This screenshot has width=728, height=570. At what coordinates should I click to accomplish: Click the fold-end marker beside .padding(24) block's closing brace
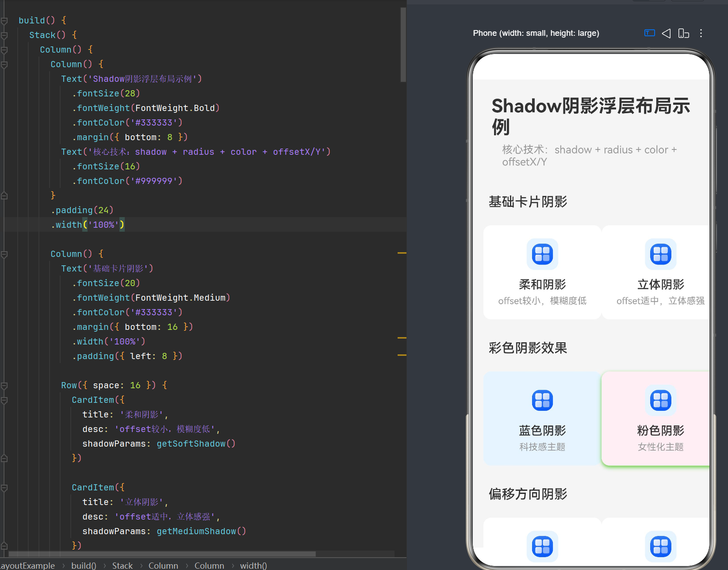click(x=4, y=195)
